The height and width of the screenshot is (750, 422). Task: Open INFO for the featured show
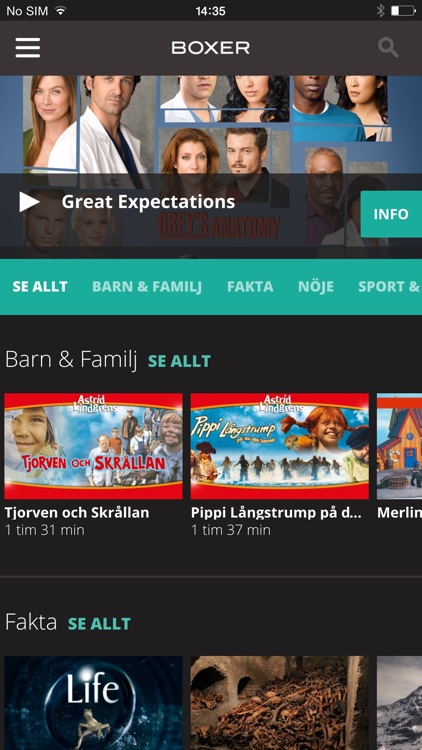391,214
